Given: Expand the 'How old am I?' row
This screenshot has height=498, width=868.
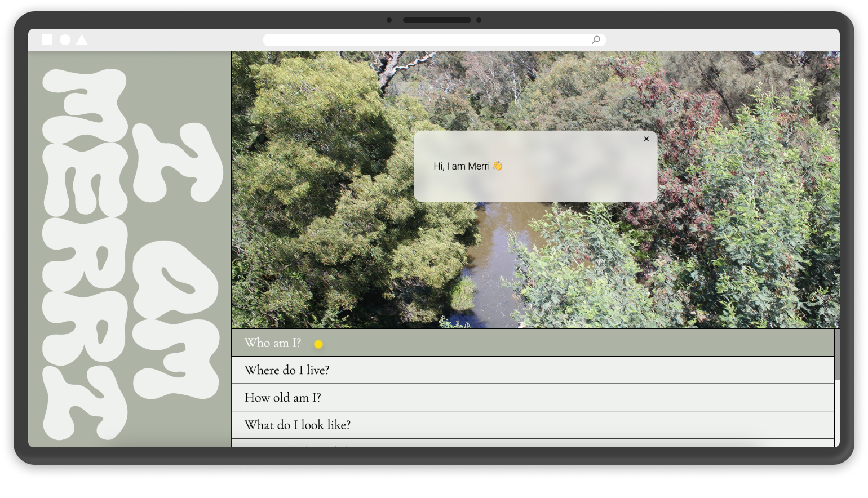Looking at the screenshot, I should point(533,398).
